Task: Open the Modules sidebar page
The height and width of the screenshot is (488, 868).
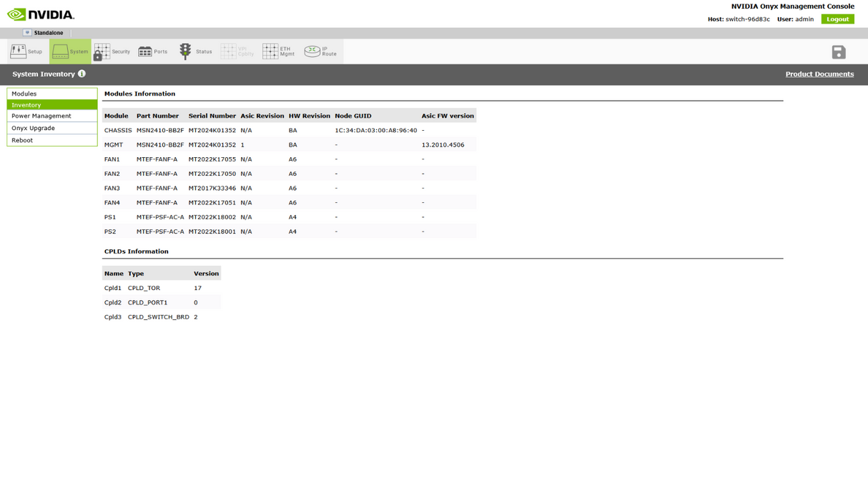Action: coord(52,94)
